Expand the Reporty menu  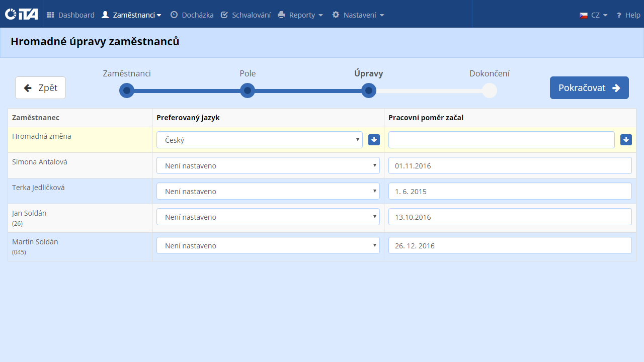pyautogui.click(x=300, y=15)
